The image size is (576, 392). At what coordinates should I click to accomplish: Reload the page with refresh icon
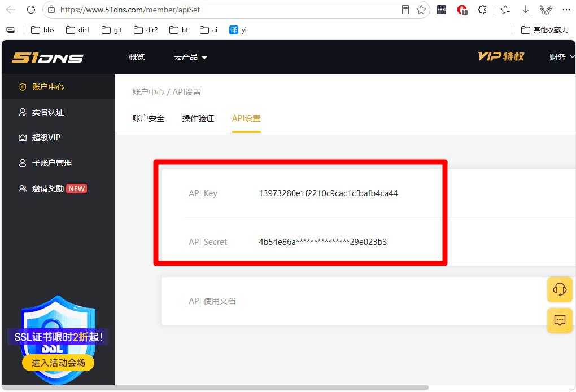tap(31, 10)
